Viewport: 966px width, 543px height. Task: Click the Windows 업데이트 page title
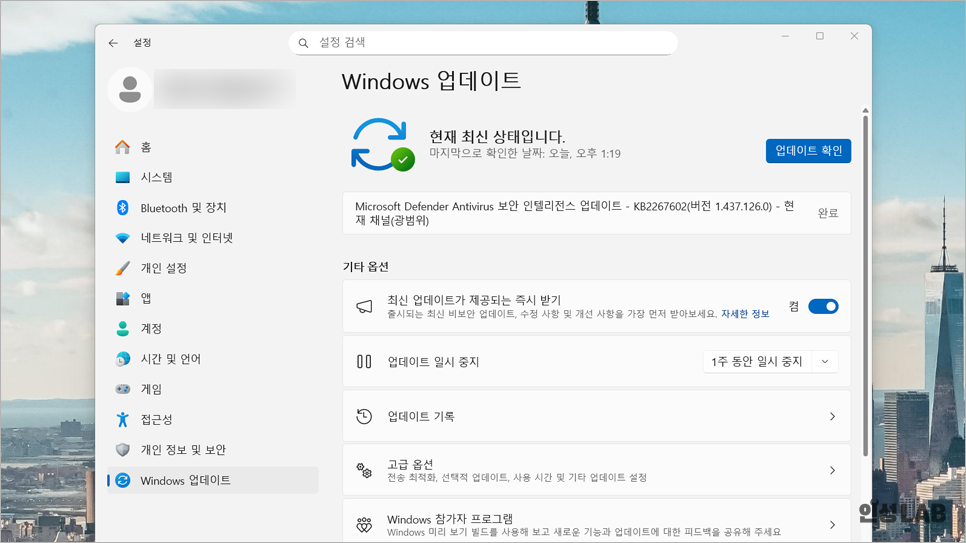click(x=431, y=81)
